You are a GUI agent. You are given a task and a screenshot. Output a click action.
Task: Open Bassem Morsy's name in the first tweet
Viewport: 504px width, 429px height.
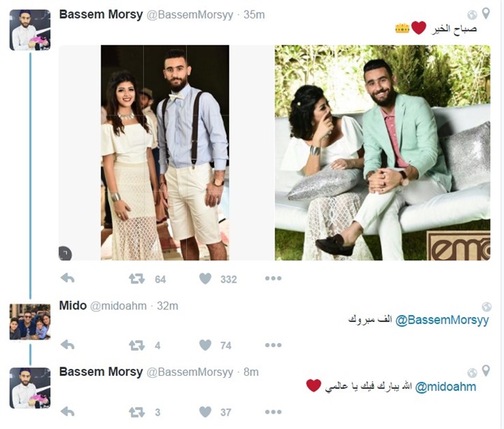[x=101, y=15]
